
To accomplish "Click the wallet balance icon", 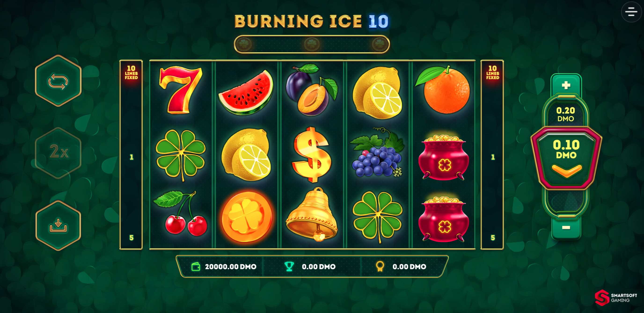I will tap(196, 266).
